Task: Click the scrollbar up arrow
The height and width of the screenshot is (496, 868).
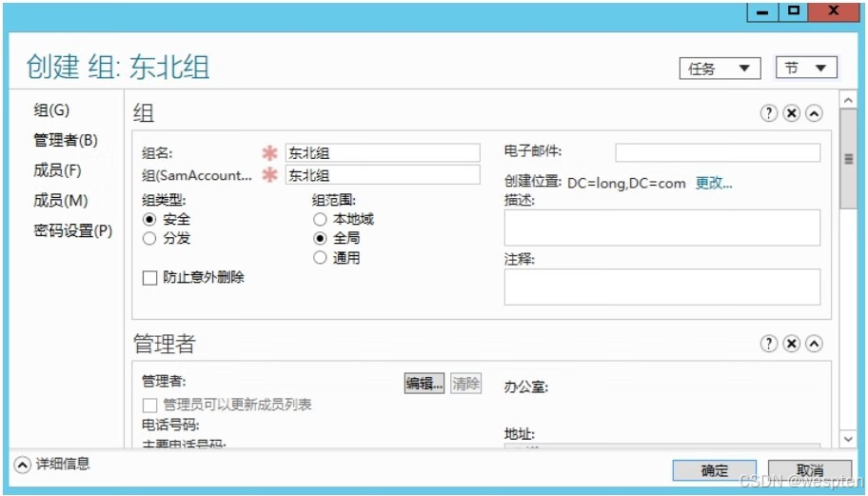Action: 848,100
